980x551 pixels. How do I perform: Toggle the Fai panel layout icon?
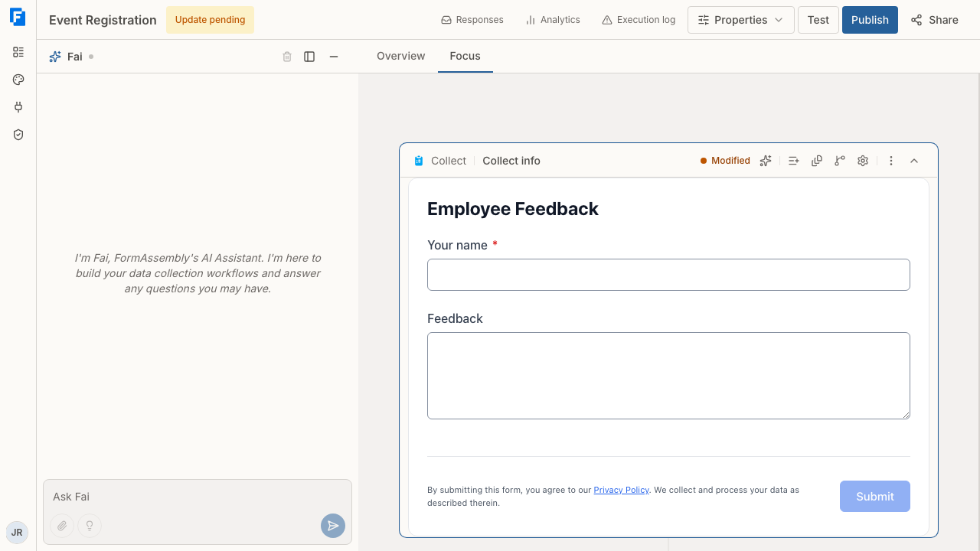[309, 57]
